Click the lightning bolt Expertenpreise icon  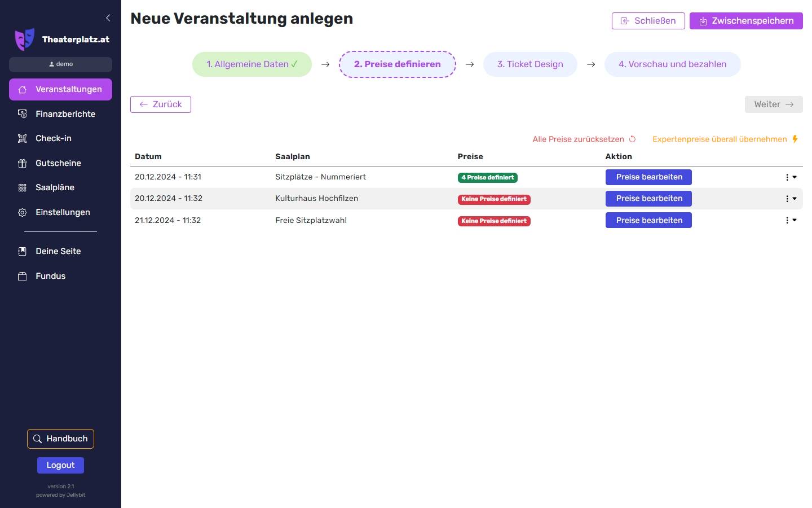click(x=795, y=139)
